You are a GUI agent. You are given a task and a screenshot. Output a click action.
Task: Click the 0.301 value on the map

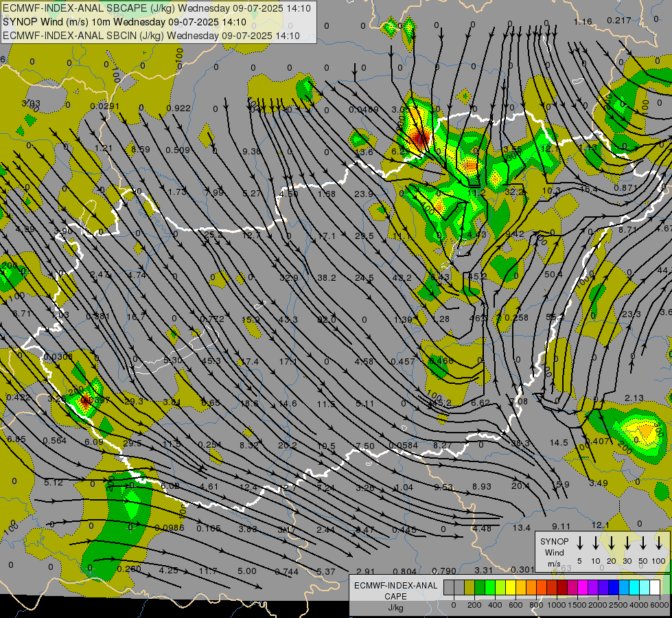pyautogui.click(x=522, y=569)
